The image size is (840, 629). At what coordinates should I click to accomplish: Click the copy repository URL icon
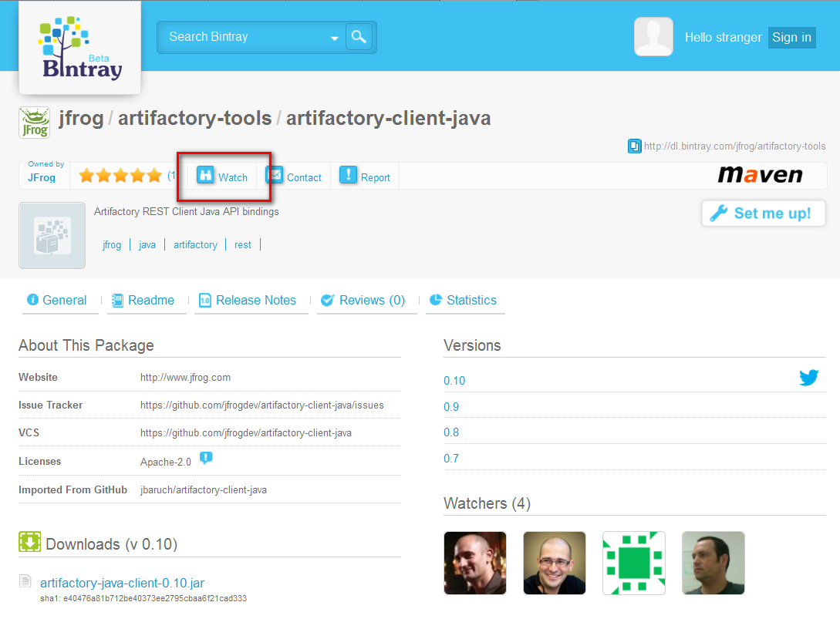pyautogui.click(x=634, y=146)
